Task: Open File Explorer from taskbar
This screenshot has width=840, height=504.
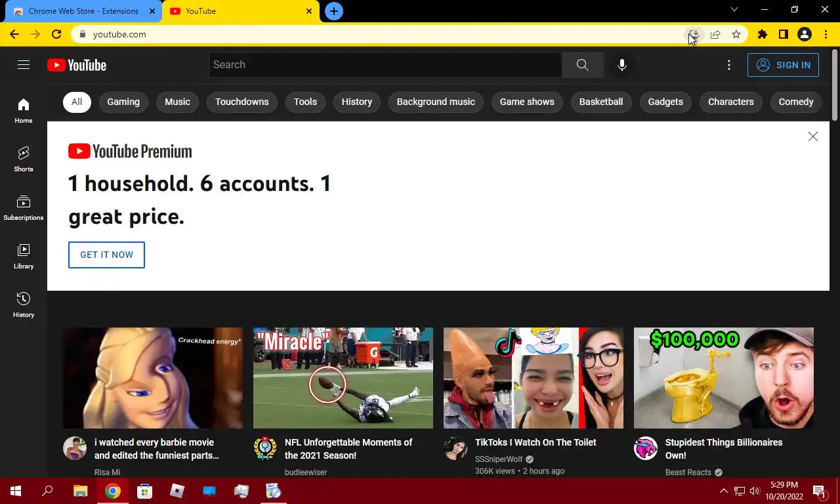Action: [x=80, y=491]
